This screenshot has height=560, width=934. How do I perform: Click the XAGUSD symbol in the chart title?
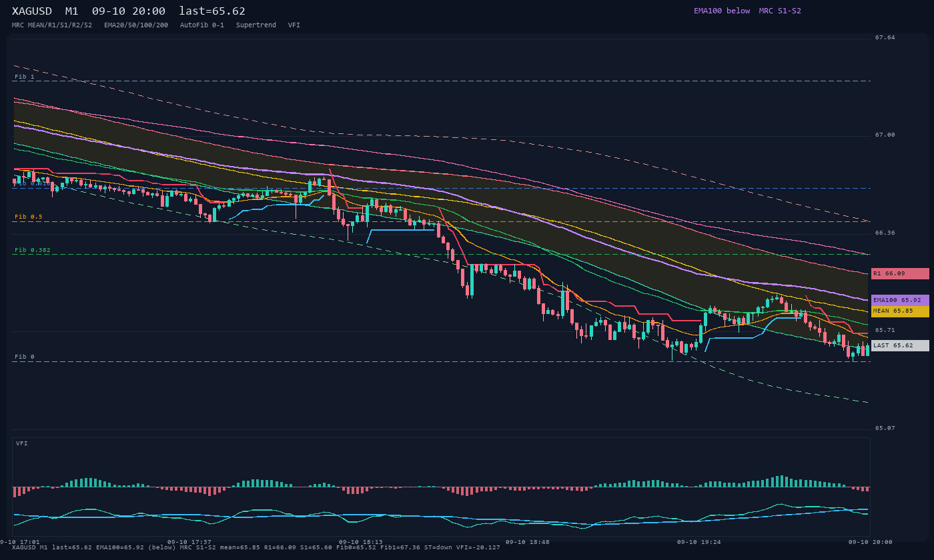[32, 11]
